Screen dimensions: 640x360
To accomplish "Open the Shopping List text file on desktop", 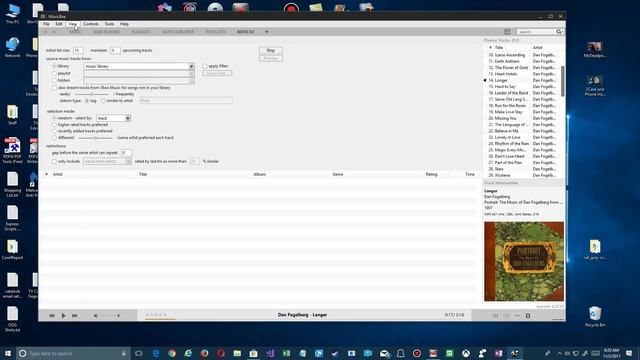I will [x=13, y=184].
